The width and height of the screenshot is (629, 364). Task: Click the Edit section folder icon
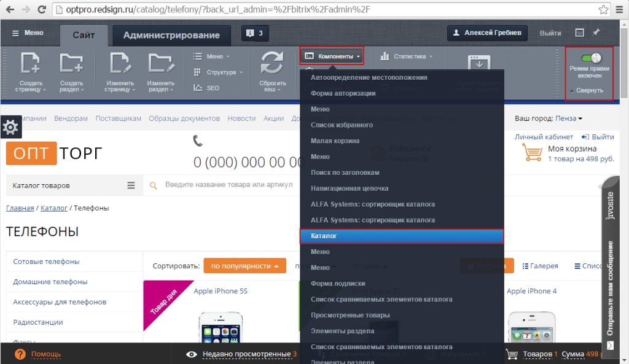[161, 64]
